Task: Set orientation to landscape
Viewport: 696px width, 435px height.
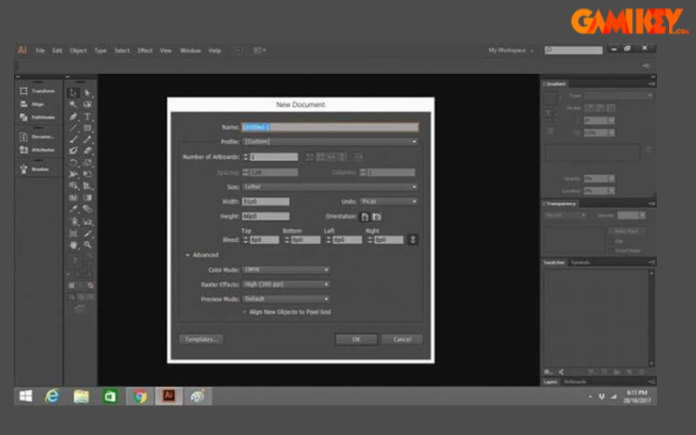Action: pyautogui.click(x=377, y=216)
